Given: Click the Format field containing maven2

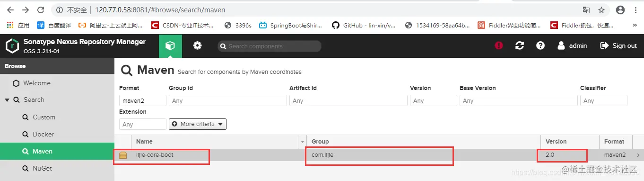Looking at the screenshot, I should [x=143, y=100].
